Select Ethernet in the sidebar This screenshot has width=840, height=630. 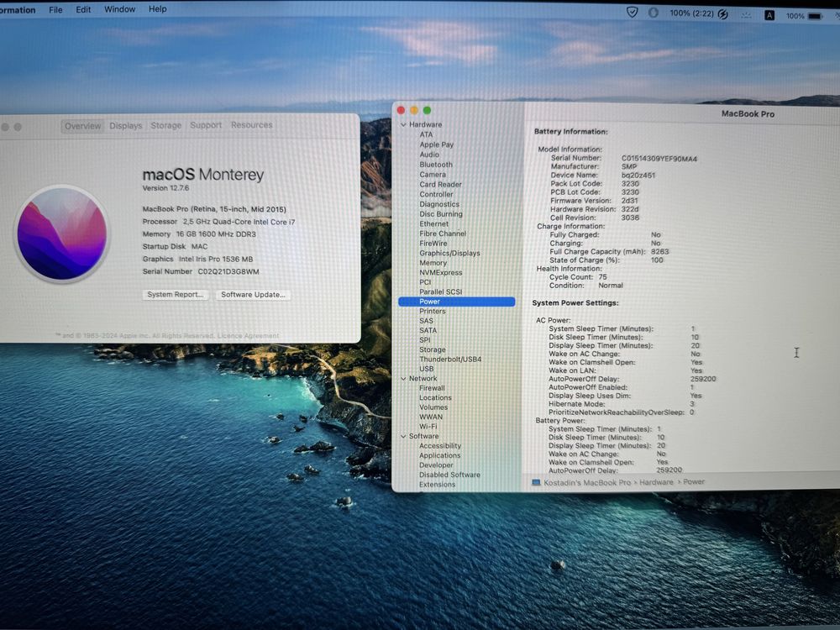[x=434, y=224]
